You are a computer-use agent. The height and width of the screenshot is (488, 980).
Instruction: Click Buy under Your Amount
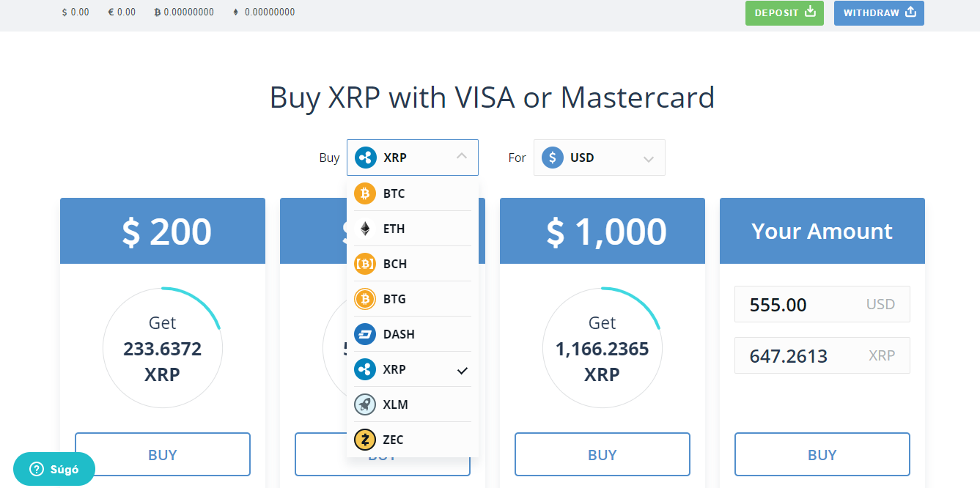tap(822, 454)
